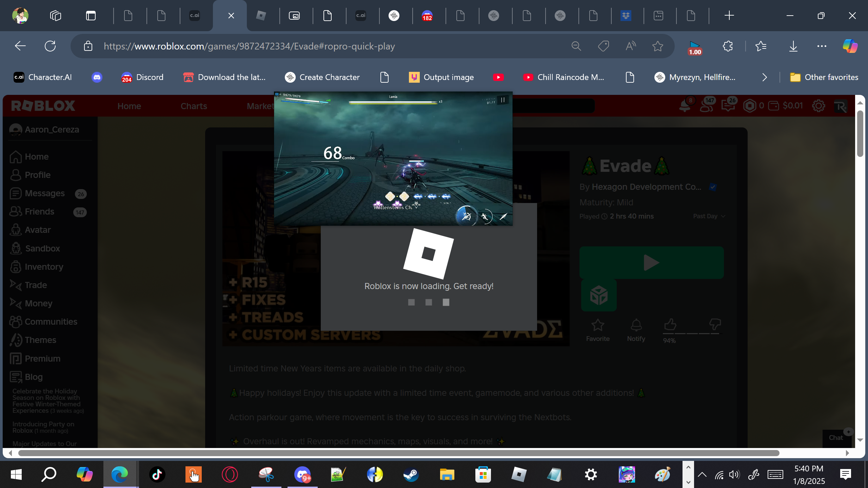Open the Other favorites folder
The width and height of the screenshot is (868, 488).
click(824, 77)
